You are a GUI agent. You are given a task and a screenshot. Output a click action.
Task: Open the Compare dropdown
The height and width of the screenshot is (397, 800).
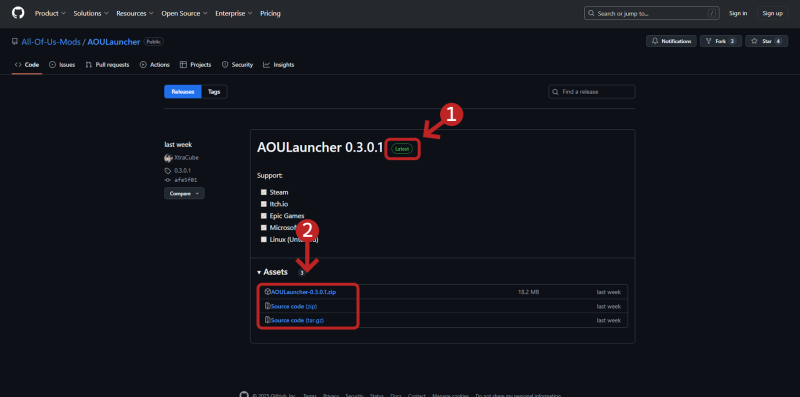184,193
